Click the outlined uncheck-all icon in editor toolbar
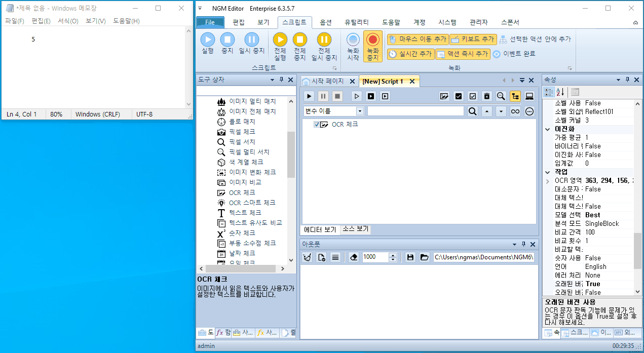Screen dimensions: 644x353 coord(473,96)
